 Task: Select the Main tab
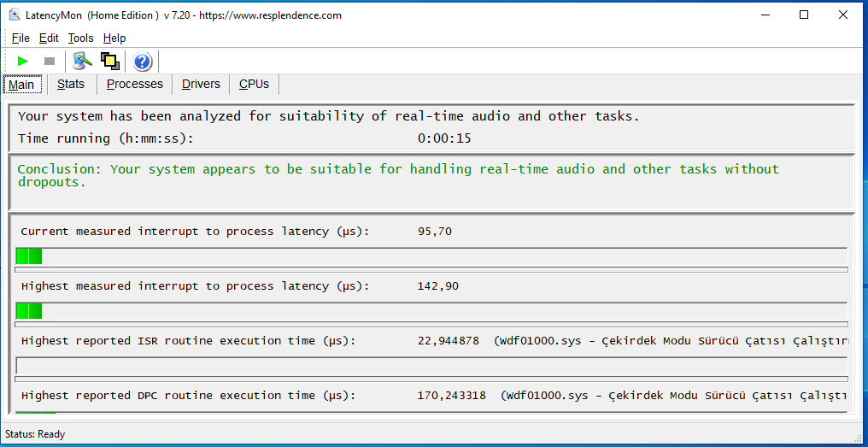tap(21, 84)
